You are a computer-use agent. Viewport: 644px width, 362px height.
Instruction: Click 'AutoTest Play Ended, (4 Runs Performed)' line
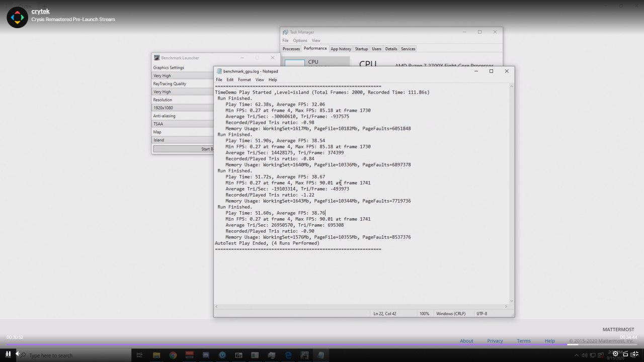[267, 243]
